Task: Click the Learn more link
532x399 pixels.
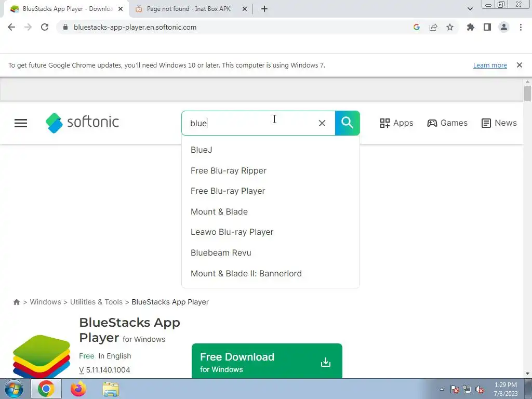Action: [x=490, y=65]
